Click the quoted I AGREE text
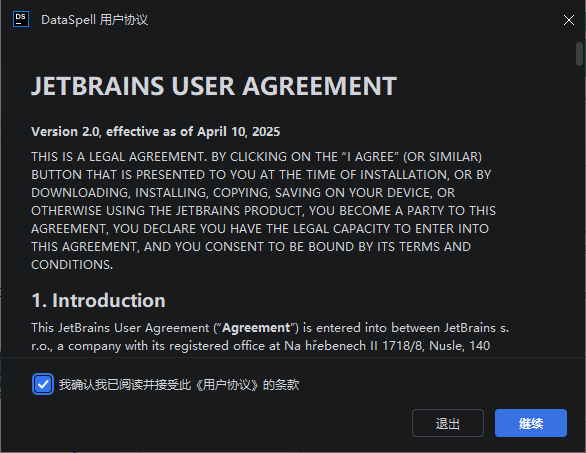 370,157
